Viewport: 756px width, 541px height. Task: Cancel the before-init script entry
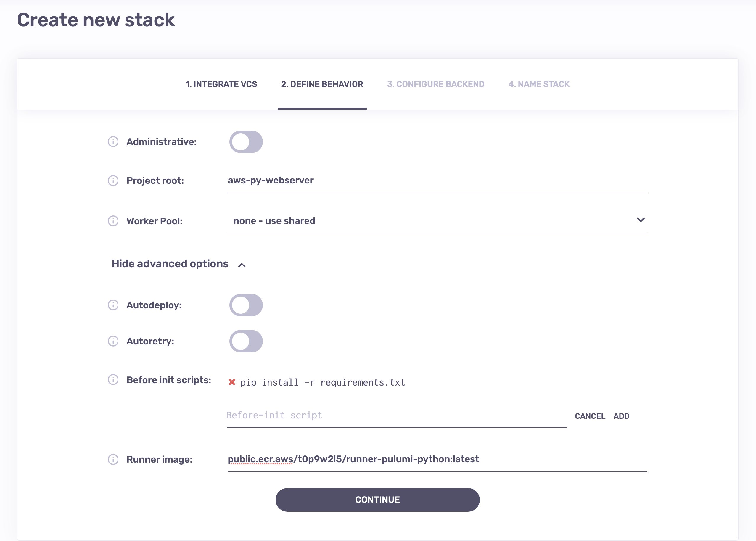[590, 416]
